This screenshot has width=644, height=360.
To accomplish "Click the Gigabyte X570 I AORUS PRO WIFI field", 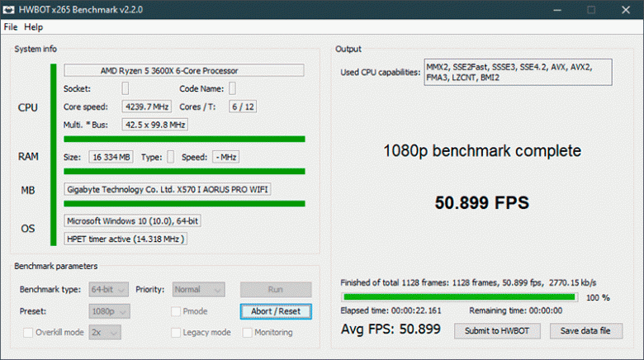I will coord(167,189).
